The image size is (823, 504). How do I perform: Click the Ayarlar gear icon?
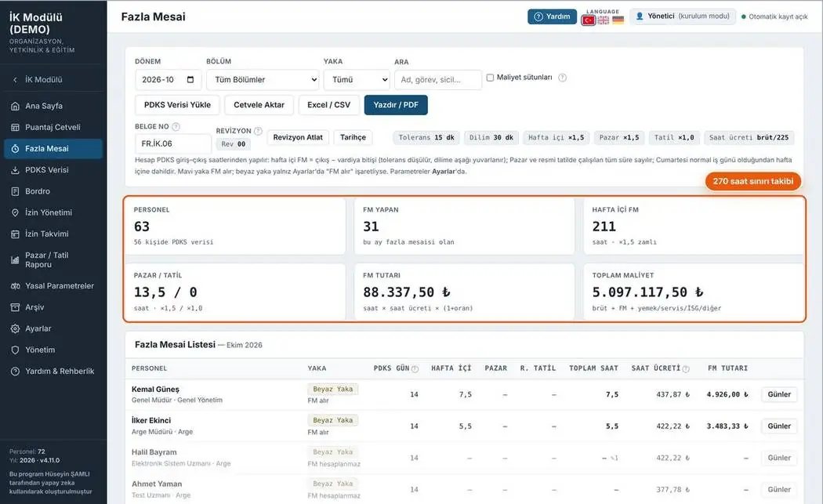pyautogui.click(x=15, y=328)
